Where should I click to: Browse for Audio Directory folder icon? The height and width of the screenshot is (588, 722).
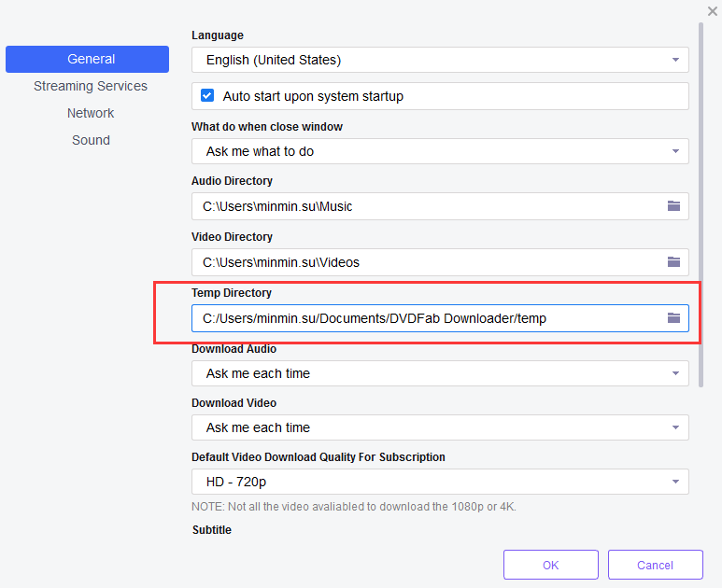pyautogui.click(x=673, y=206)
